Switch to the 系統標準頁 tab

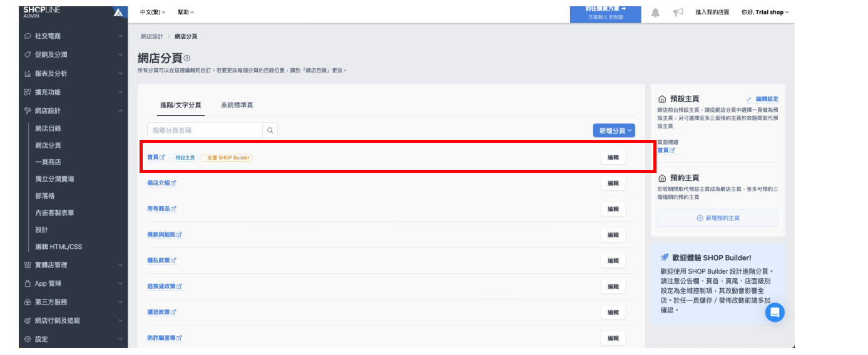point(237,105)
